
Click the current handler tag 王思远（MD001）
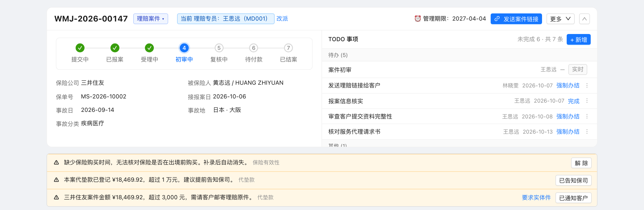click(226, 19)
